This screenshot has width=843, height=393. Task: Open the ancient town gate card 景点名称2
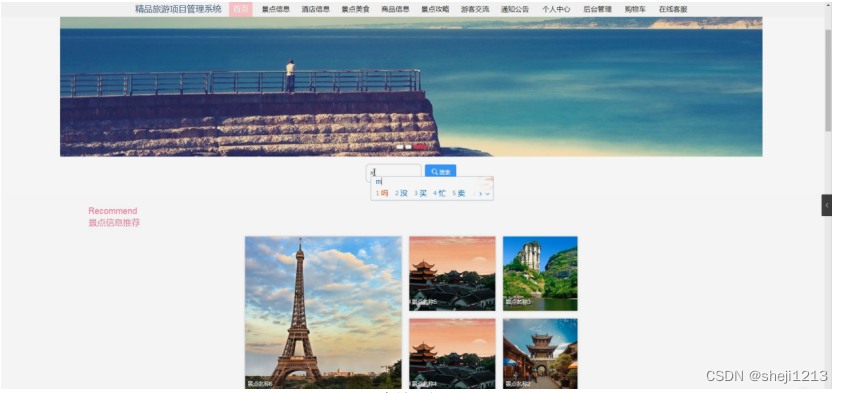click(540, 354)
